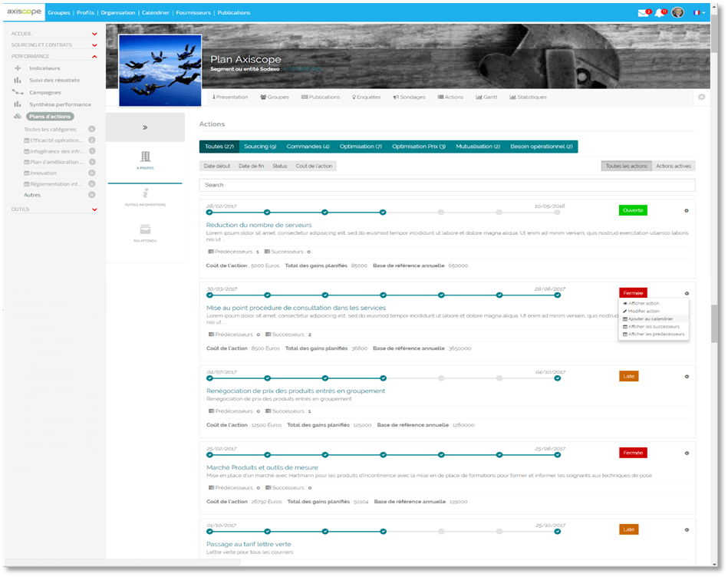Filter actions by Sourcing (9)
Image resolution: width=728 pixels, height=577 pixels.
click(260, 147)
